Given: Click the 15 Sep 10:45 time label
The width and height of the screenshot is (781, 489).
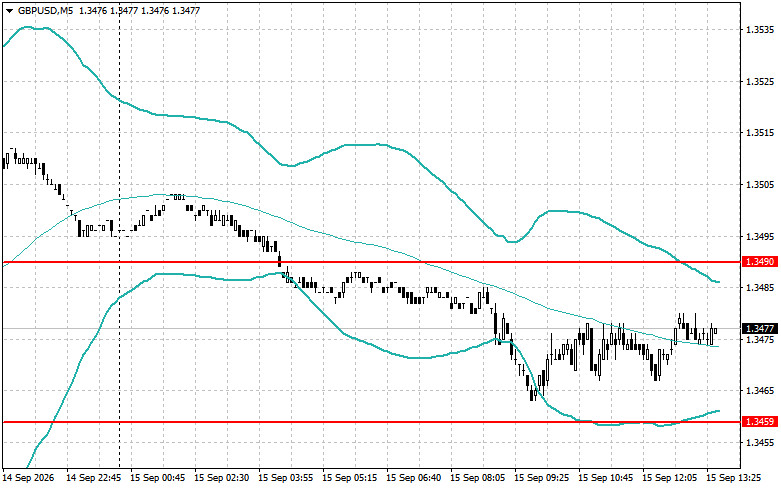Looking at the screenshot, I should tap(606, 478).
